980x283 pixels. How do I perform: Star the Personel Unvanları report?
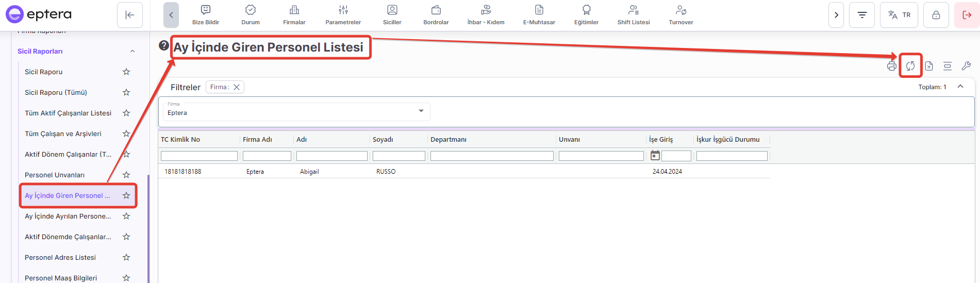pyautogui.click(x=126, y=175)
